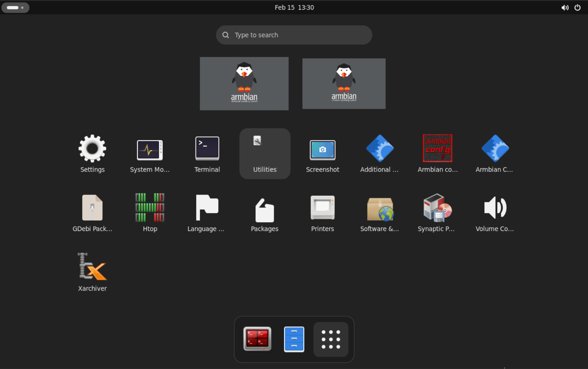Open the power menu icon
This screenshot has height=369, width=588.
(x=578, y=7)
